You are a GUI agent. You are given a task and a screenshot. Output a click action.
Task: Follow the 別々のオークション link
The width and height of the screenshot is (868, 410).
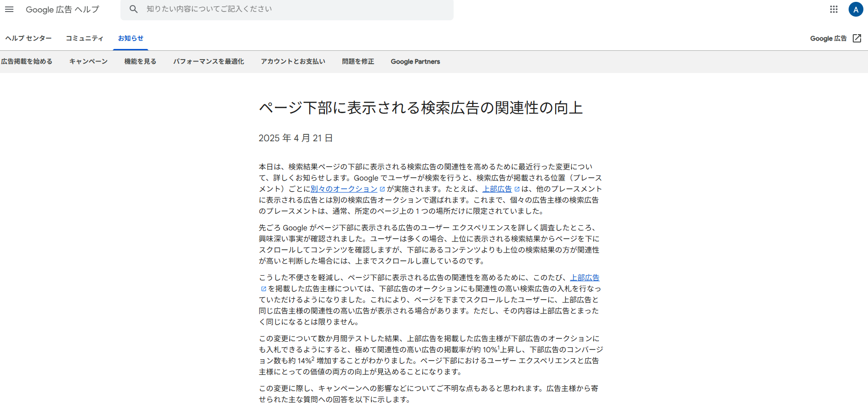(x=344, y=189)
